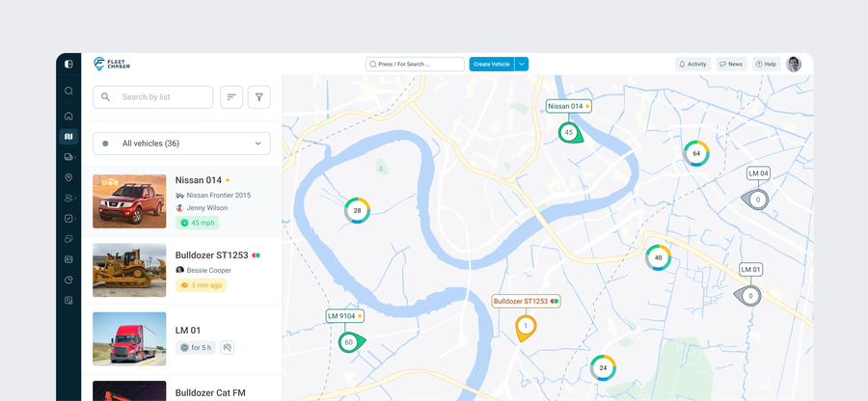The height and width of the screenshot is (401, 868).
Task: Open the Vehicles truck icon in sidebar
Action: tap(68, 157)
